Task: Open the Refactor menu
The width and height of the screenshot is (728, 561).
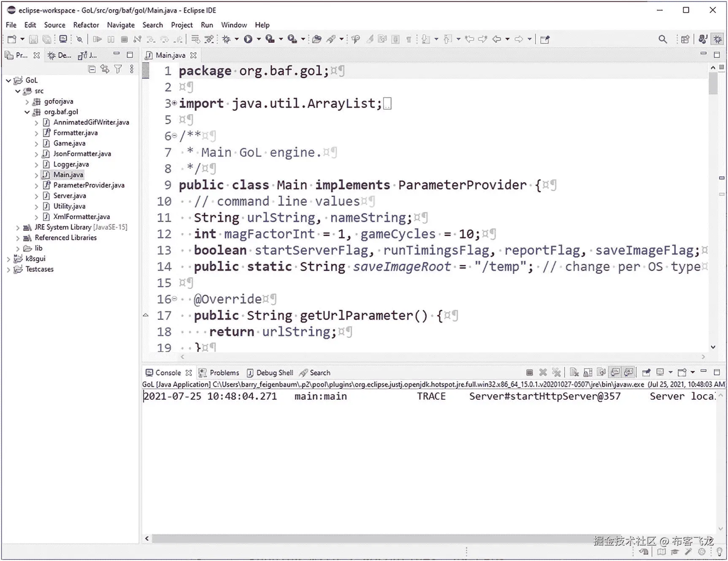Action: [86, 25]
